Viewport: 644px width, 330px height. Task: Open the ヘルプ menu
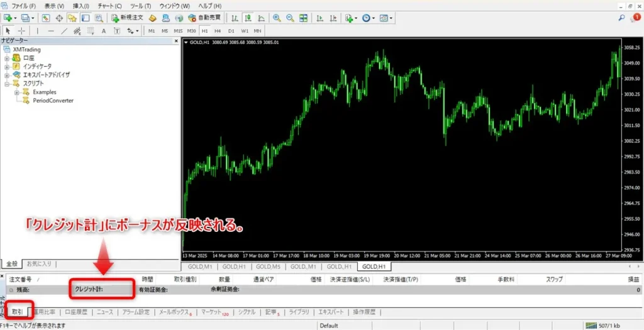pos(210,6)
